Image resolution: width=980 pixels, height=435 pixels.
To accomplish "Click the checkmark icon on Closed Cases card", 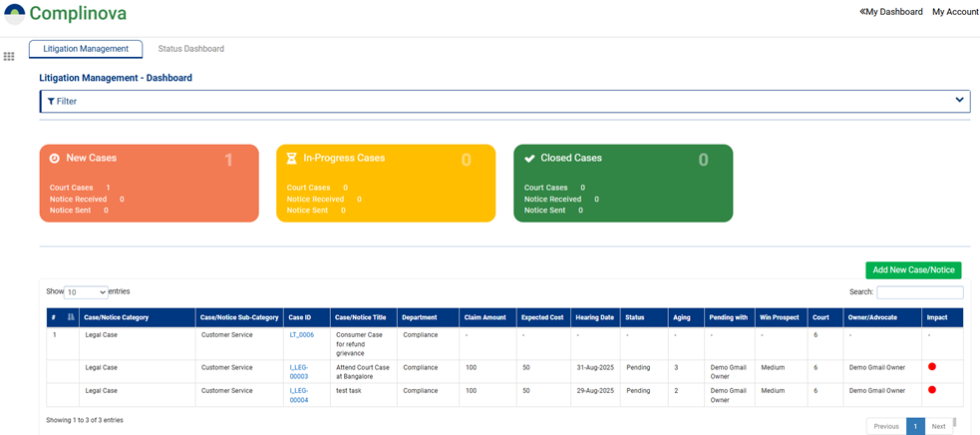I will coord(529,159).
